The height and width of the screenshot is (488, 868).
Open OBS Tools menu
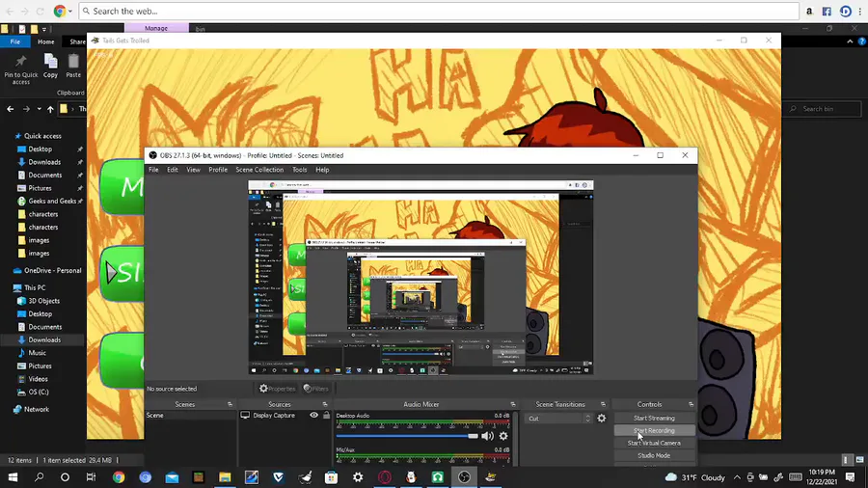coord(300,170)
